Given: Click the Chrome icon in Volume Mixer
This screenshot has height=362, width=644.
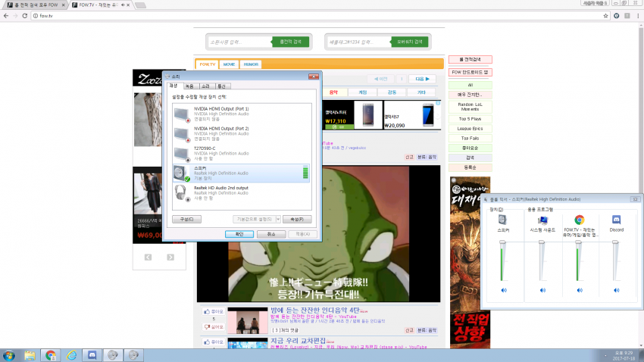Looking at the screenshot, I should [580, 220].
